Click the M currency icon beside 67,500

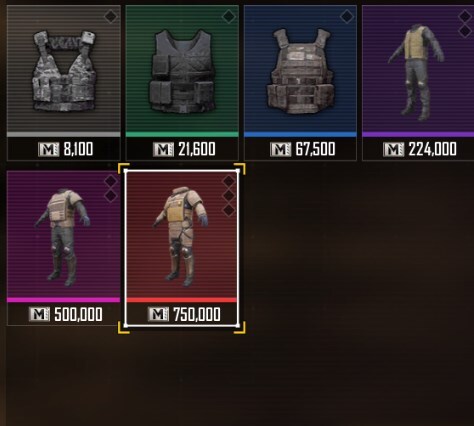pyautogui.click(x=281, y=149)
